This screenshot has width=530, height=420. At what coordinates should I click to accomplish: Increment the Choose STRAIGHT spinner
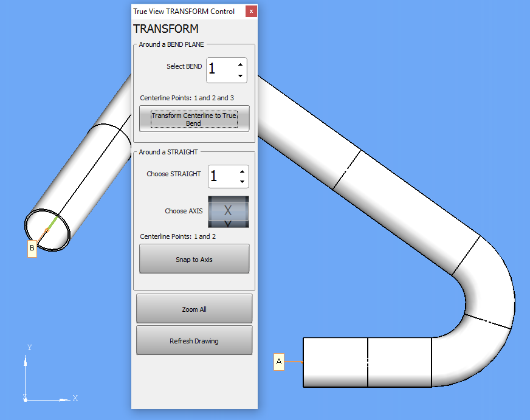(x=242, y=171)
